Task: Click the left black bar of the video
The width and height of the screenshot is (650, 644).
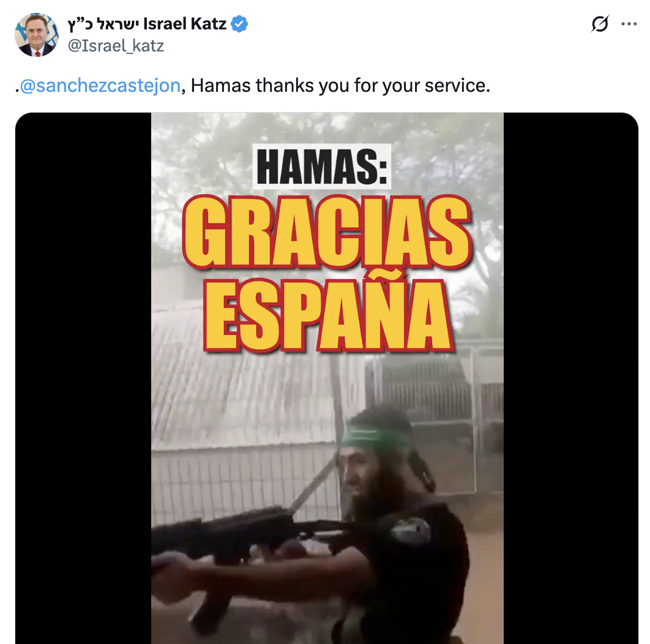Action: coord(83,378)
